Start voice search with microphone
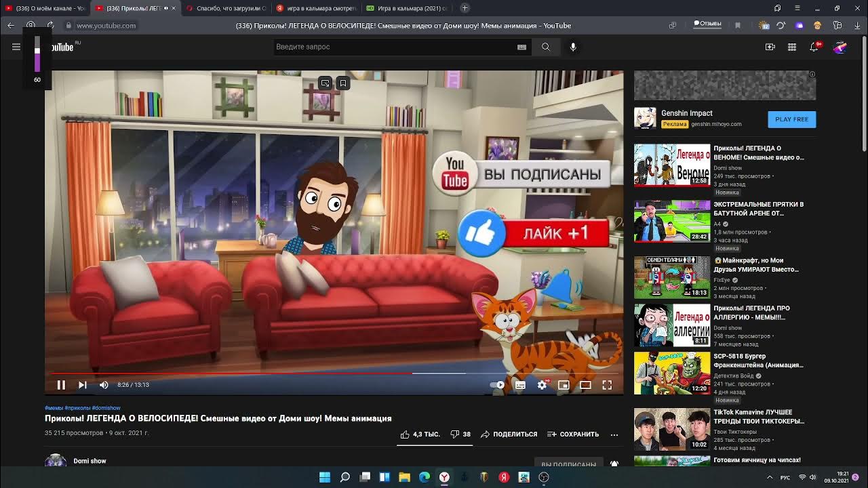This screenshot has height=488, width=868. point(573,47)
